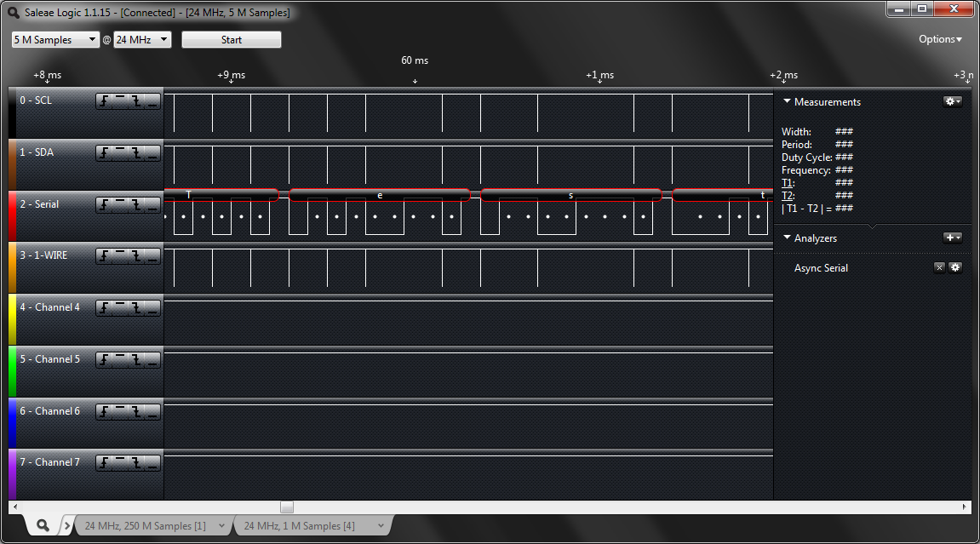Screen dimensions: 980x544
Task: Set rising edge trigger on 3 - 1-WIRE
Action: pos(105,256)
